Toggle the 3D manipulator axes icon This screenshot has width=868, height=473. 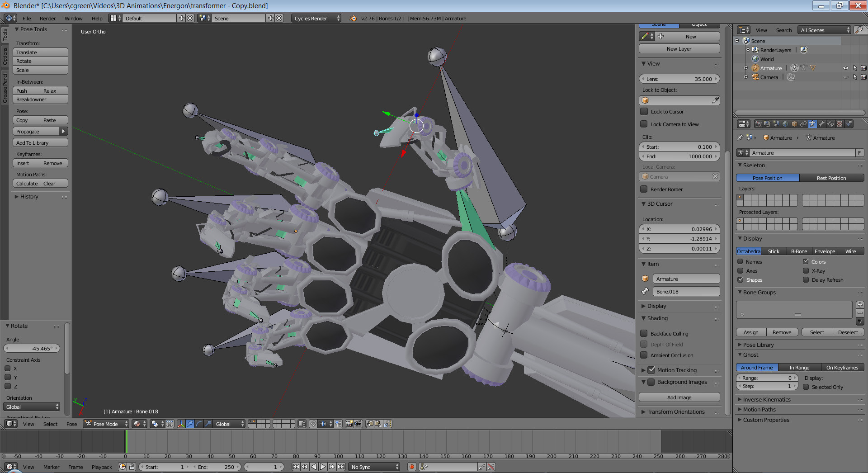181,424
